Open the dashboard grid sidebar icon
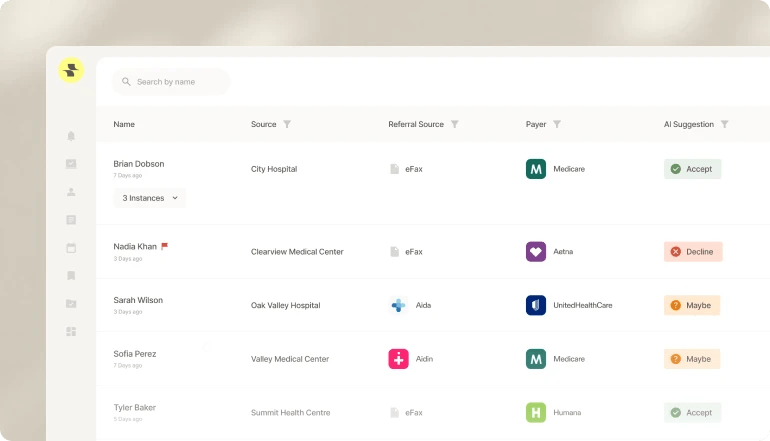The image size is (770, 441). point(71,331)
